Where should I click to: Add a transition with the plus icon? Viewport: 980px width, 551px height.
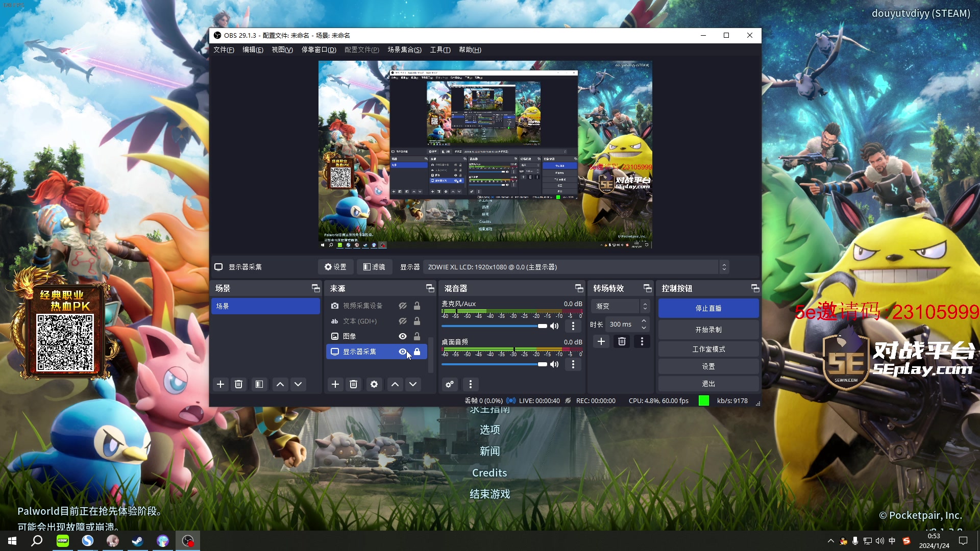point(601,341)
